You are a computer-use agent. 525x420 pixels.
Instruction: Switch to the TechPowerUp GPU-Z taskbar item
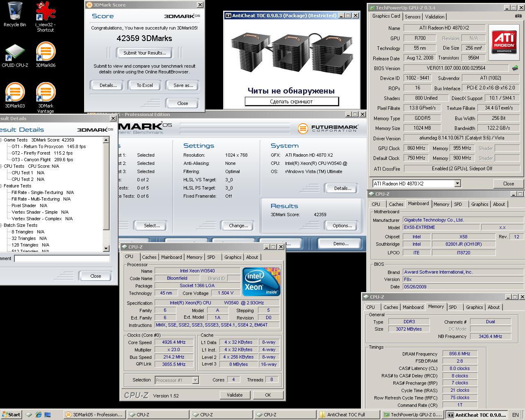(412, 415)
